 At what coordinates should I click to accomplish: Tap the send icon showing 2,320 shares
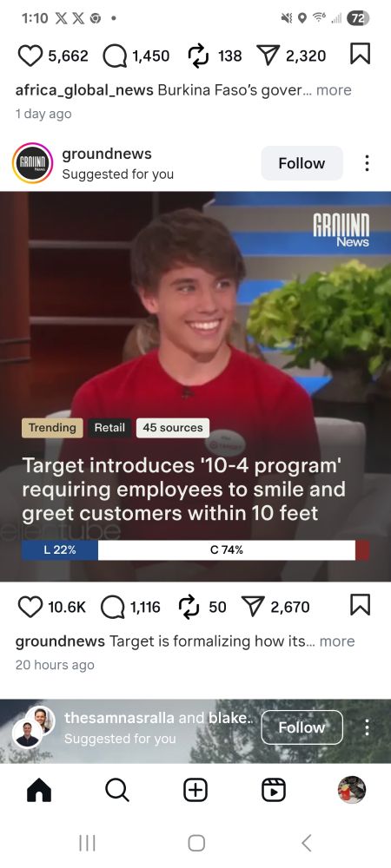(270, 56)
